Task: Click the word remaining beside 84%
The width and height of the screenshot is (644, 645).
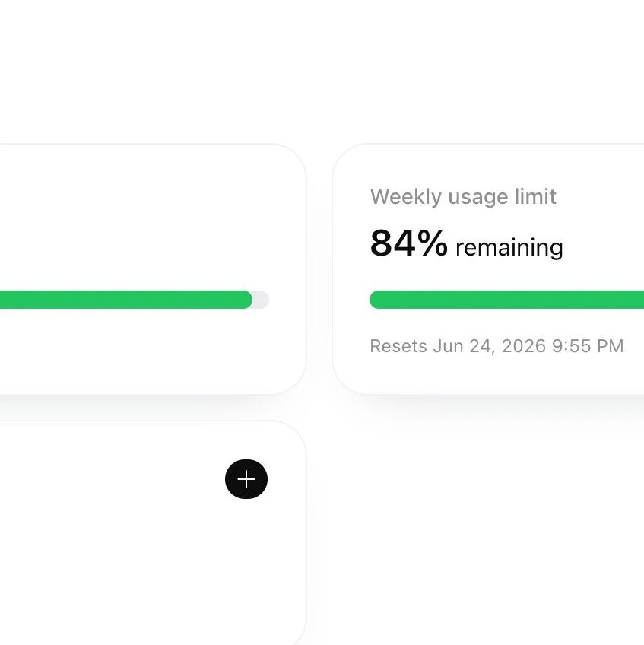Action: click(x=509, y=247)
